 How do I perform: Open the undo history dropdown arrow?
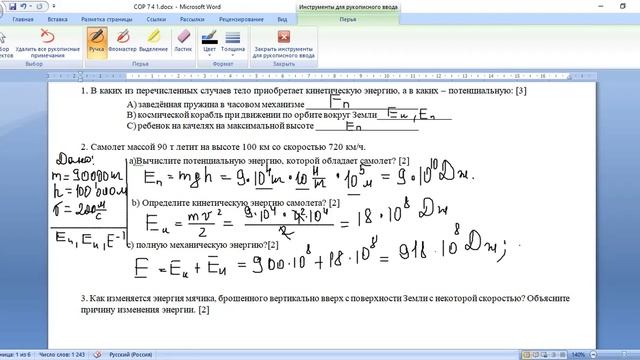click(31, 7)
